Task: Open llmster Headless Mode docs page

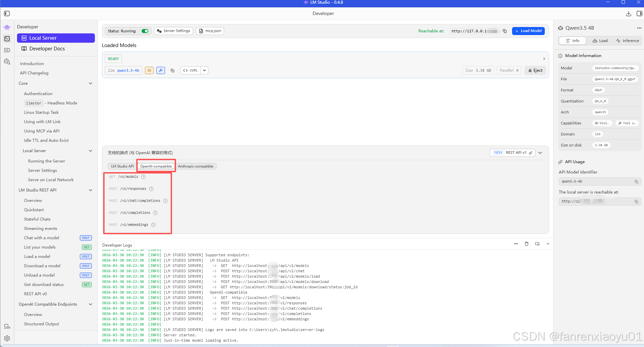Action: pyautogui.click(x=50, y=103)
